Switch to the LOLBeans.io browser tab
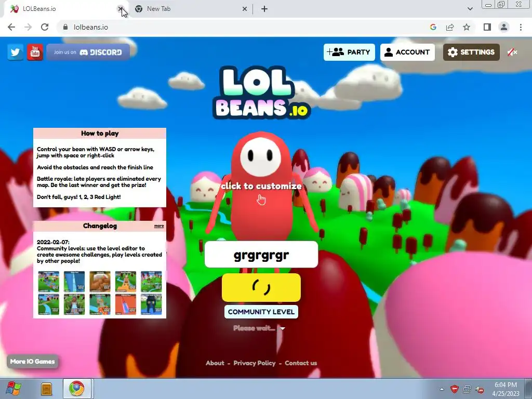This screenshot has height=399, width=532. pyautogui.click(x=64, y=9)
